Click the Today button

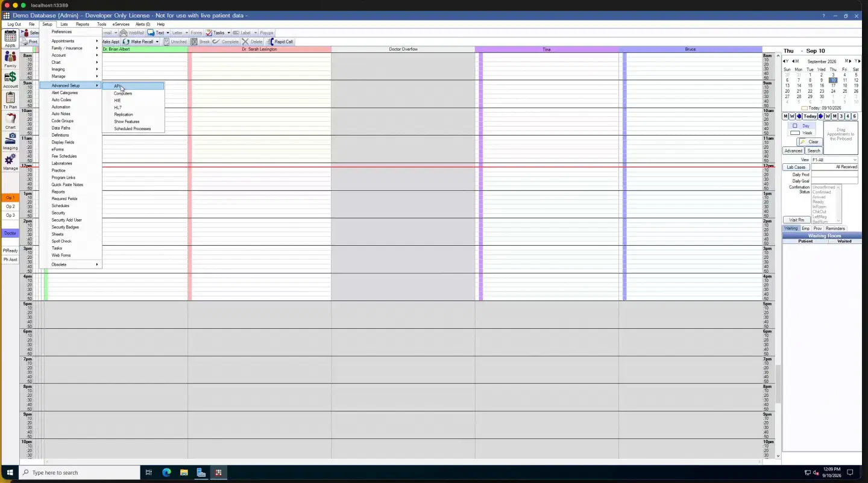810,116
